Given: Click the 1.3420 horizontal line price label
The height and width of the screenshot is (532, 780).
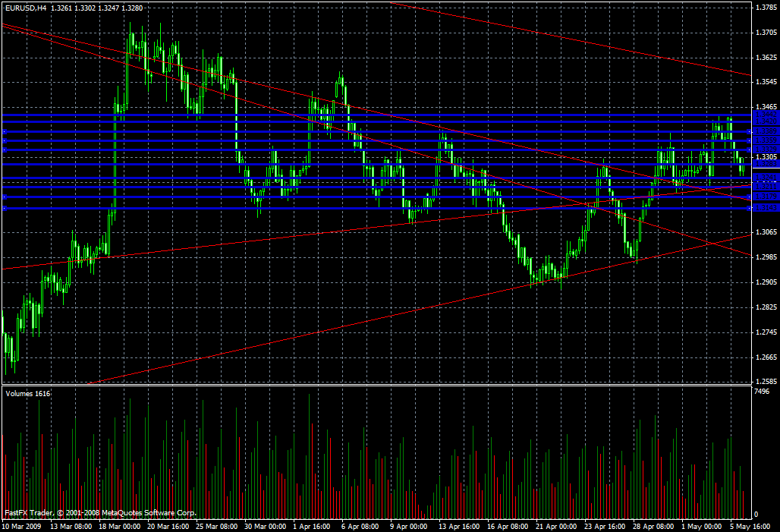Looking at the screenshot, I should [x=766, y=121].
